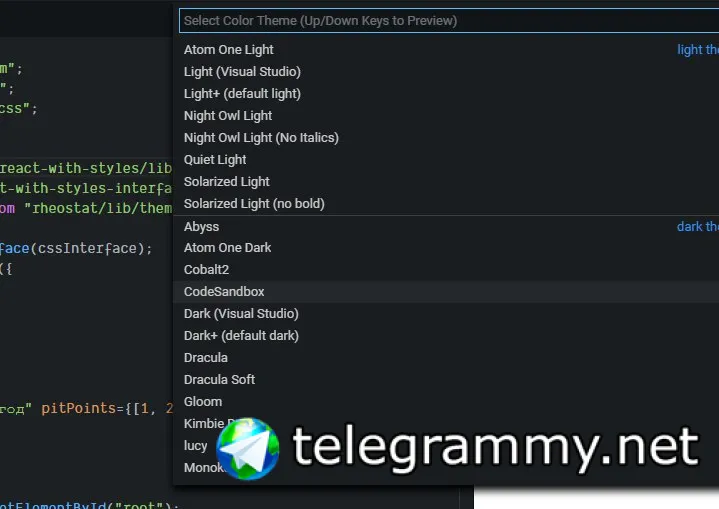The width and height of the screenshot is (719, 509).
Task: Focus the Select Color Theme search field
Action: (x=449, y=21)
